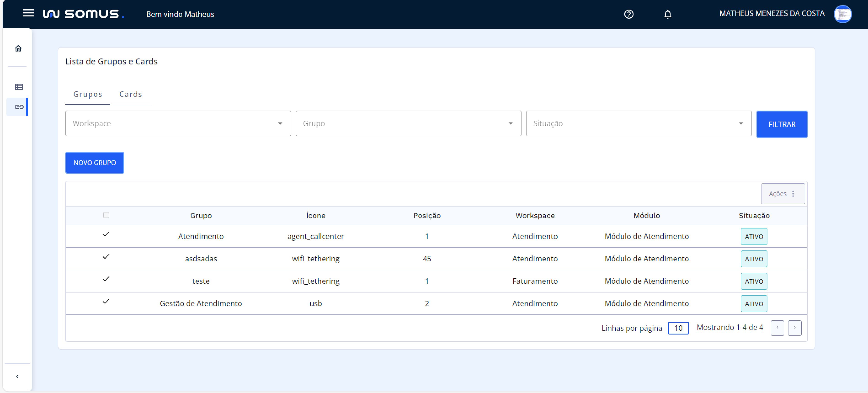
Task: Toggle checkmark on Gestão de Atendimento row
Action: [106, 301]
